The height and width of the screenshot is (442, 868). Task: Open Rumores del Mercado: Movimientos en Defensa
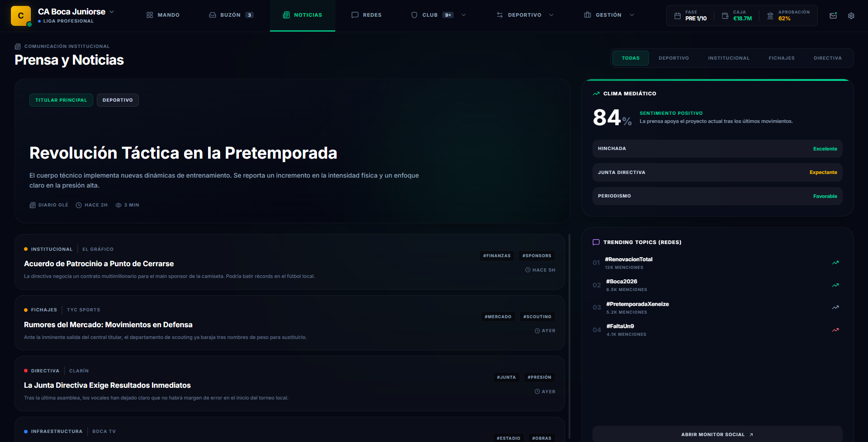(x=108, y=324)
